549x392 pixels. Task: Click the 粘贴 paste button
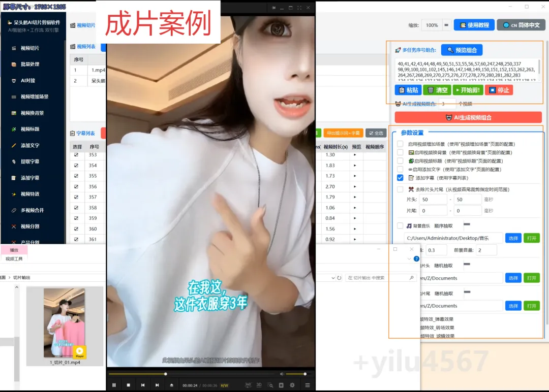pyautogui.click(x=408, y=90)
